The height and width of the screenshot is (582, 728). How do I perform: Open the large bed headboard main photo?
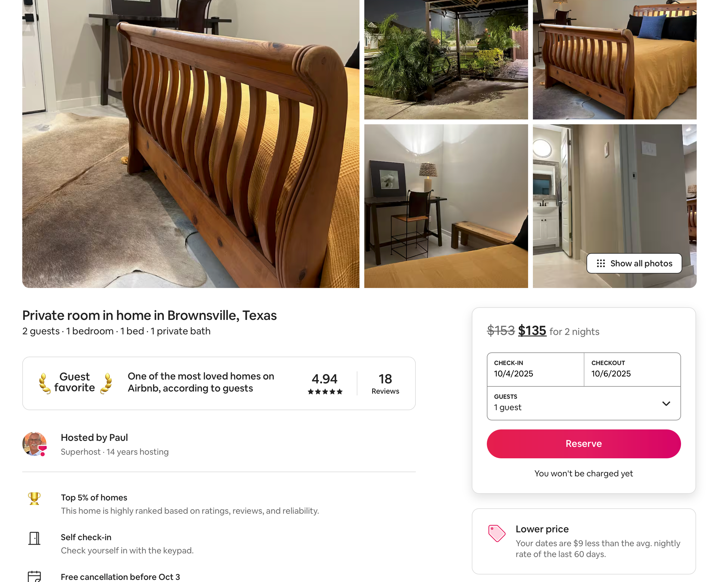(191, 144)
